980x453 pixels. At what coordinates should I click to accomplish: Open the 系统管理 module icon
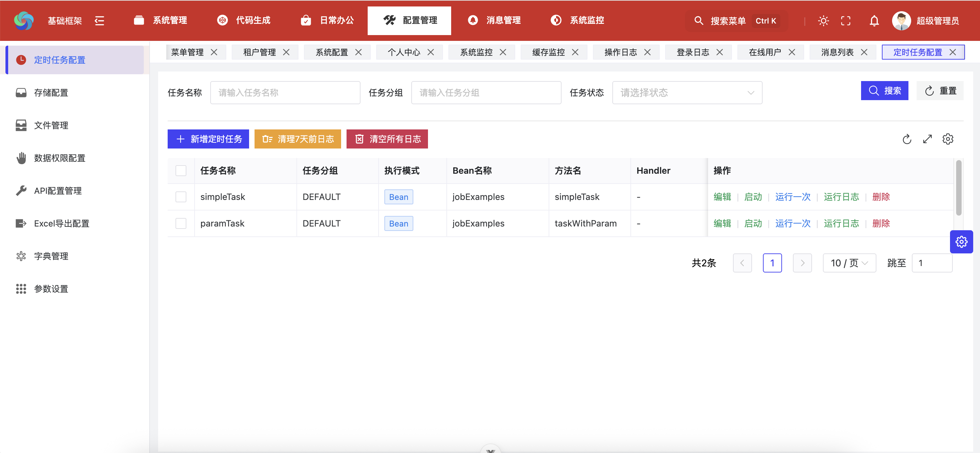tap(139, 20)
